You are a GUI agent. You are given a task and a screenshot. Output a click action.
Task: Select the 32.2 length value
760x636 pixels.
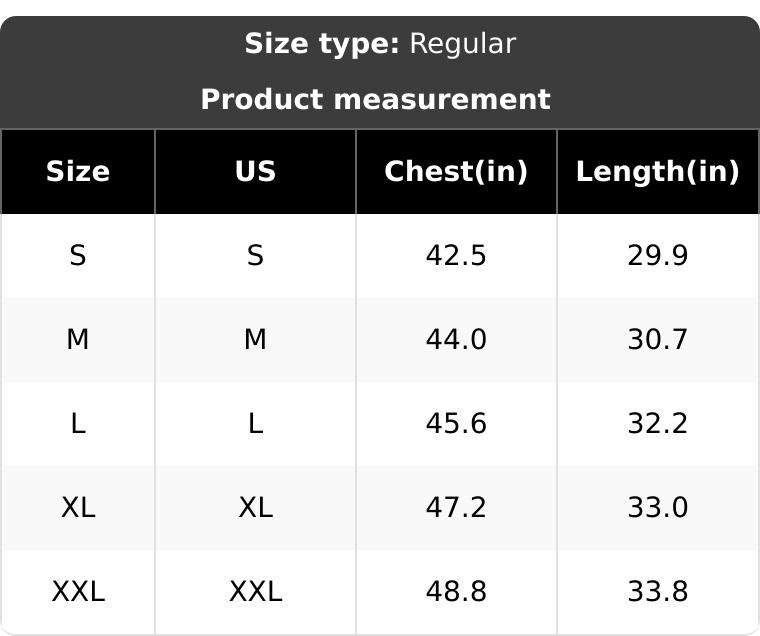click(657, 424)
